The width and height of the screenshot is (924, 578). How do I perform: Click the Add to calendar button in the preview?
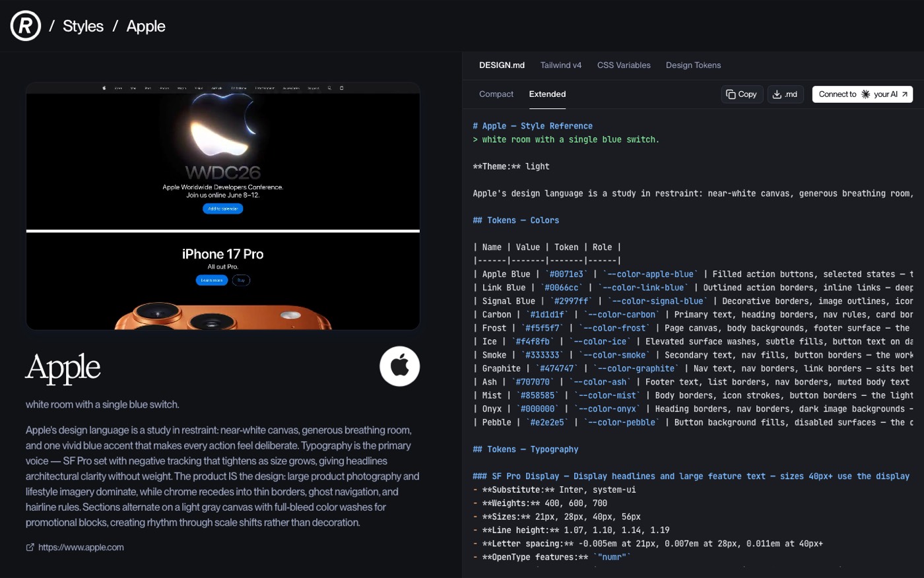pyautogui.click(x=223, y=209)
